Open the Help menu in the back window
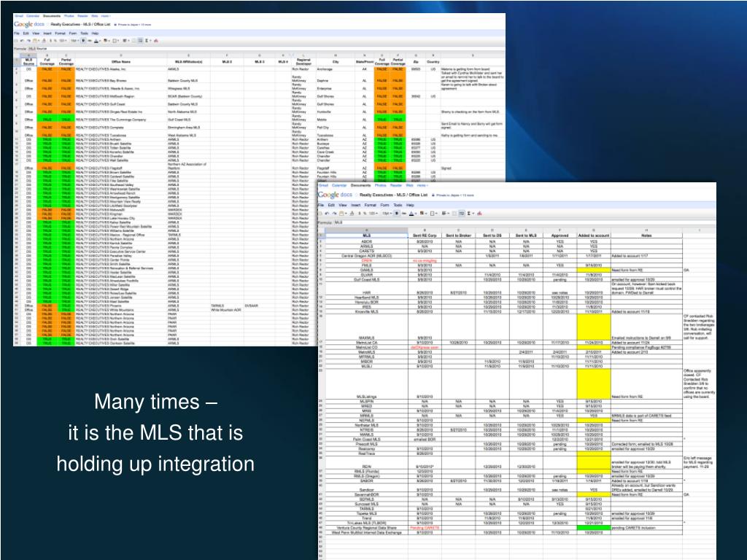The width and height of the screenshot is (747, 560). tap(96, 34)
